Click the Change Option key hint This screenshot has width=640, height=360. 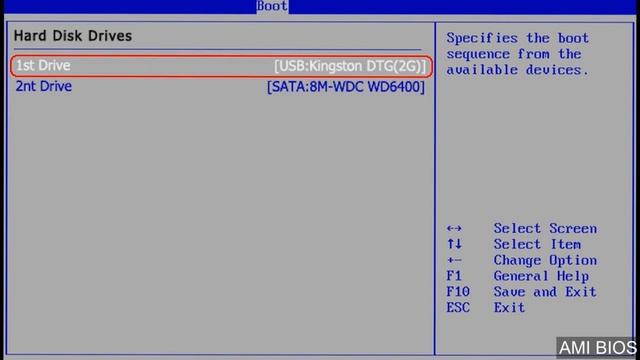[545, 260]
